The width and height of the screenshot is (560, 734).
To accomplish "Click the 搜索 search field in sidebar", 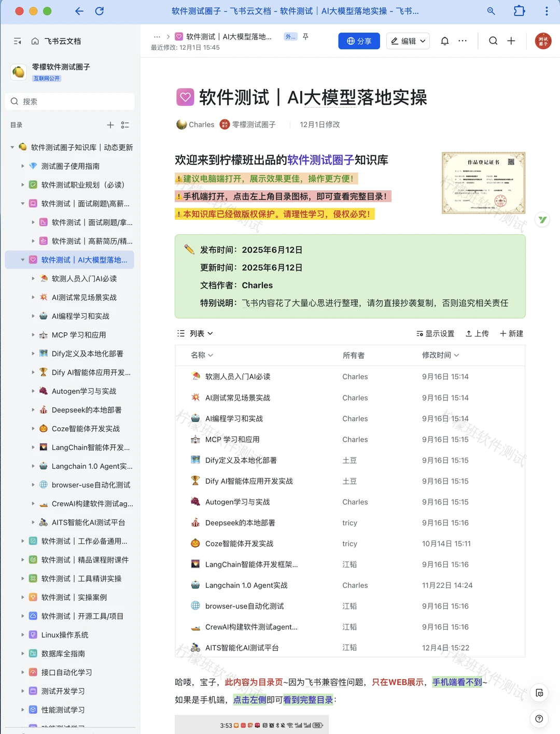I will (69, 101).
